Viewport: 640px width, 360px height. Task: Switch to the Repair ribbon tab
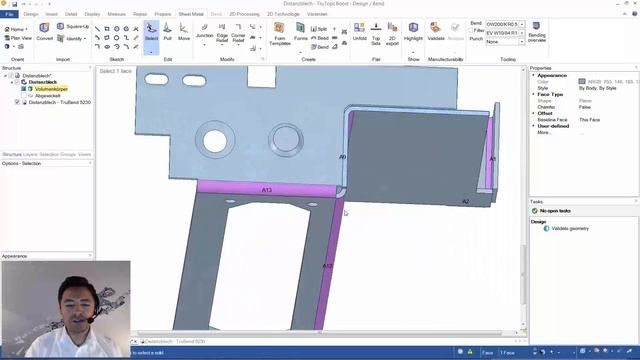point(140,14)
